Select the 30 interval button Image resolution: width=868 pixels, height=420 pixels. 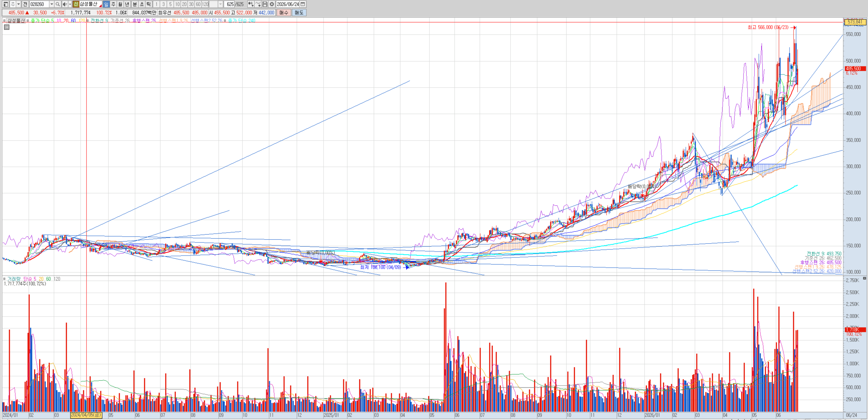(191, 4)
